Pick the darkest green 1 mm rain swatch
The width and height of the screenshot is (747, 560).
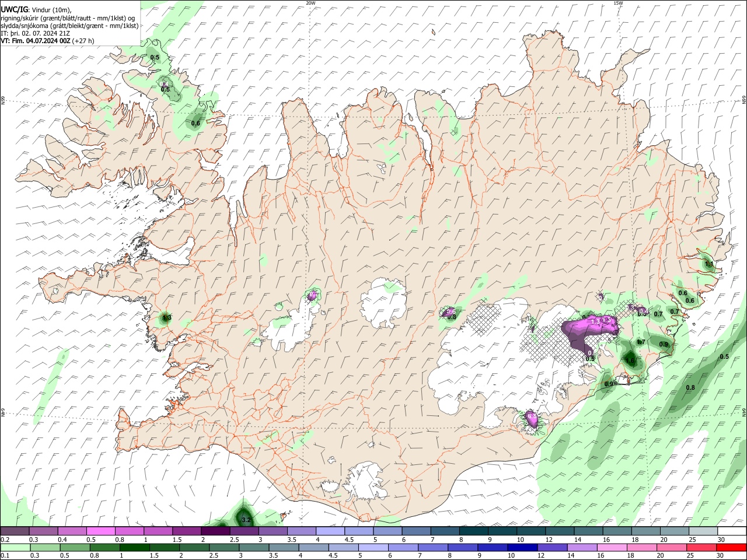(134, 547)
